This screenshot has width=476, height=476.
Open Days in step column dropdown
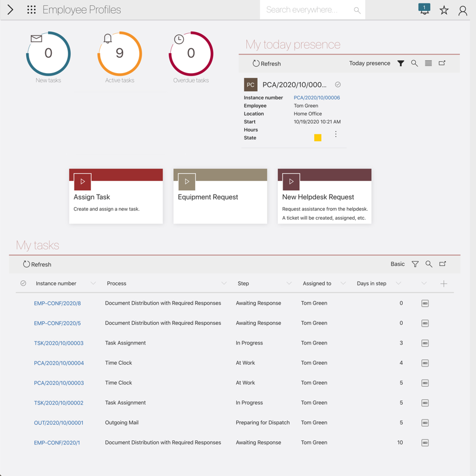point(398,284)
